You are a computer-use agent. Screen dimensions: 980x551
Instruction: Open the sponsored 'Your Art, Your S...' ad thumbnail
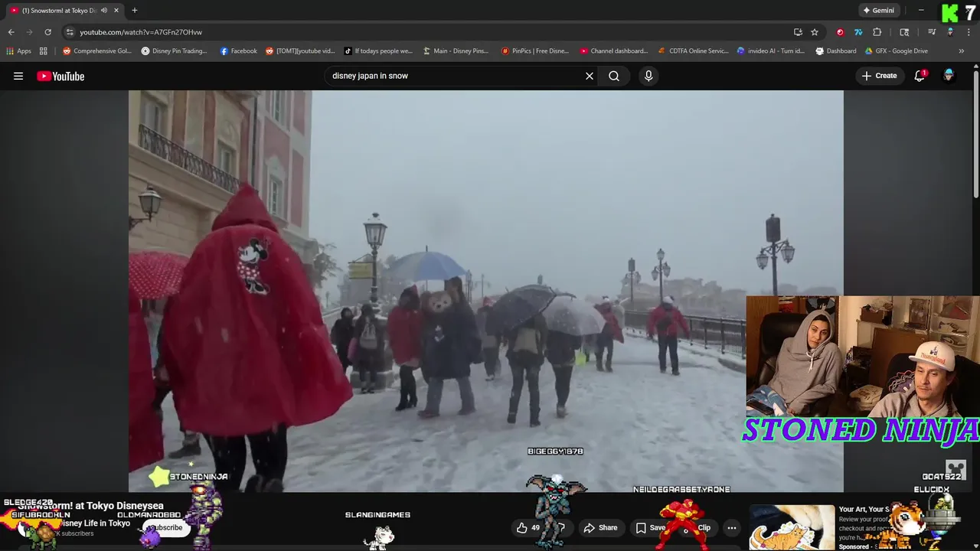(792, 527)
